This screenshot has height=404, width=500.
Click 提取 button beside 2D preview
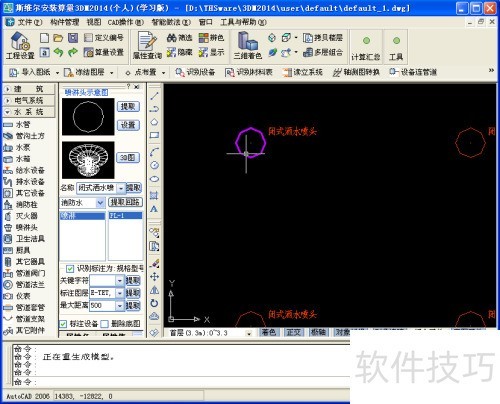pos(128,106)
